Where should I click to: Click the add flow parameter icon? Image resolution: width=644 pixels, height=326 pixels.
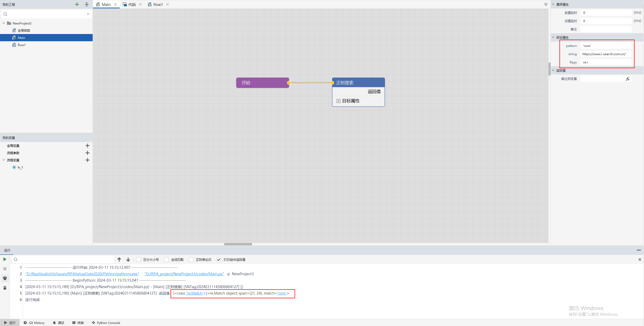pyautogui.click(x=88, y=153)
